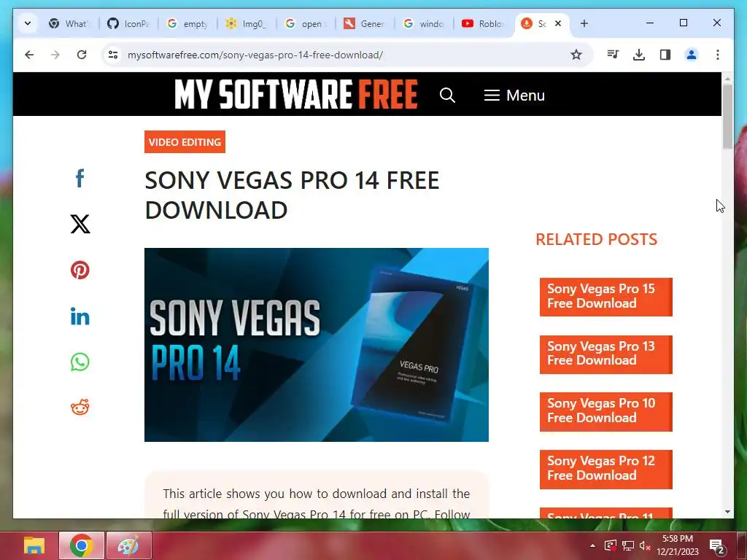The width and height of the screenshot is (747, 560).
Task: Reload the current page
Action: click(82, 55)
